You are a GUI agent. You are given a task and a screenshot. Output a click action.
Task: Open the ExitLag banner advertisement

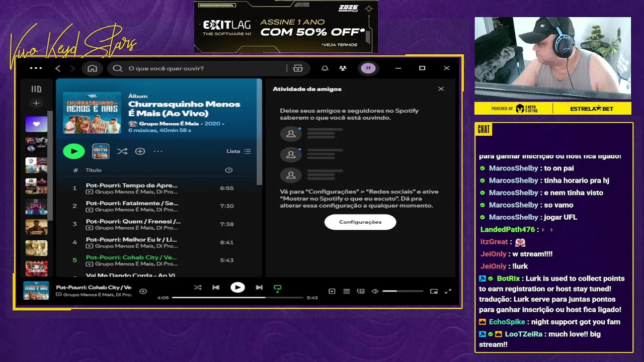(286, 27)
